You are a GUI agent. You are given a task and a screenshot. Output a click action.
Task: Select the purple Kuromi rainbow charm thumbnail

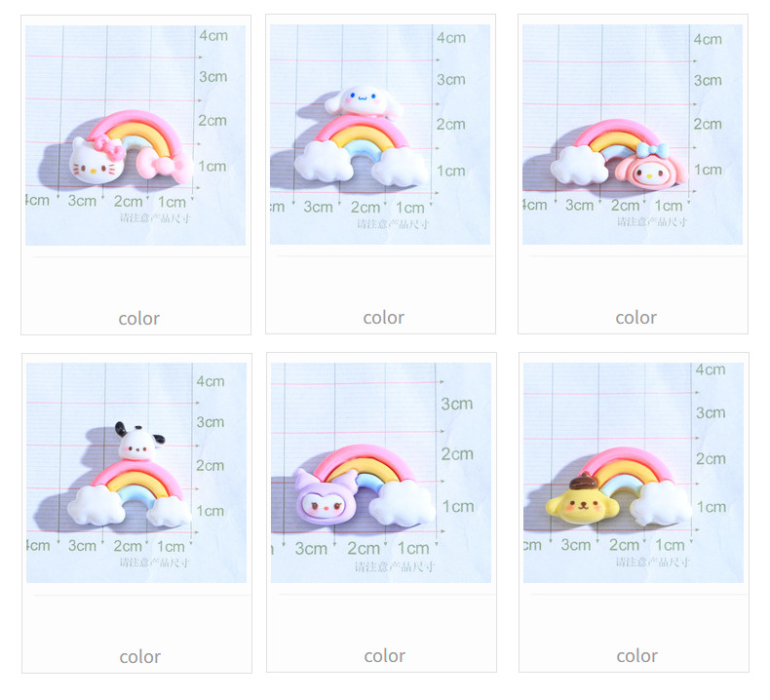tap(381, 473)
